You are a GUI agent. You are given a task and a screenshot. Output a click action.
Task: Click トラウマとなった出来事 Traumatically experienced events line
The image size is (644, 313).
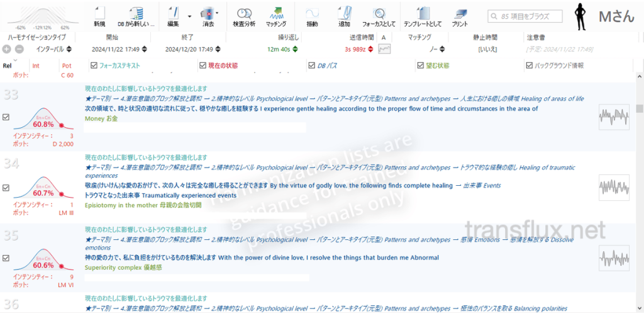coord(160,195)
